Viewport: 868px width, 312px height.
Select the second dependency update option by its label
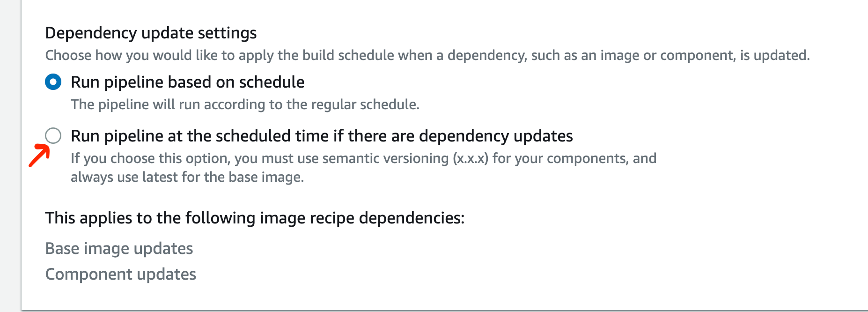coord(322,136)
